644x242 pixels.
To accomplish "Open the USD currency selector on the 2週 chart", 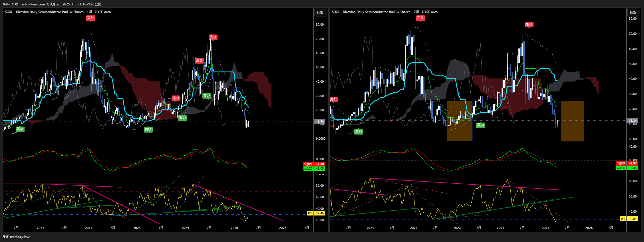I will point(633,13).
